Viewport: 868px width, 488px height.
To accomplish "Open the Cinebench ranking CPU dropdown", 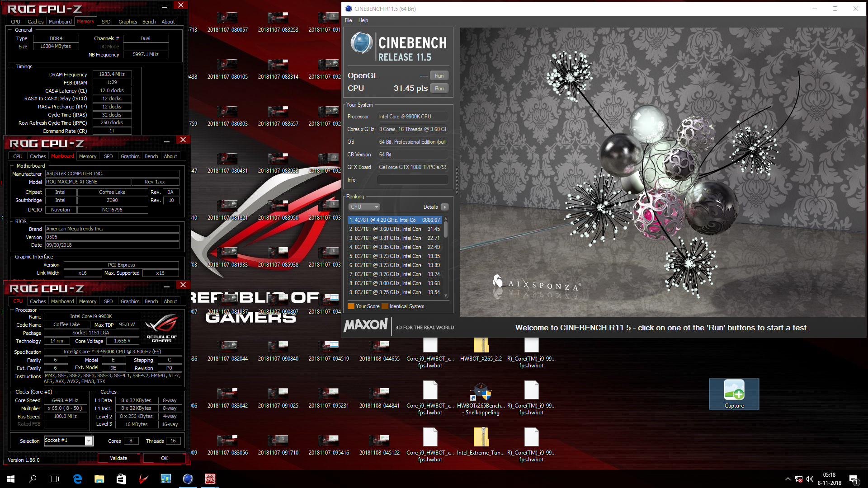I will [364, 207].
